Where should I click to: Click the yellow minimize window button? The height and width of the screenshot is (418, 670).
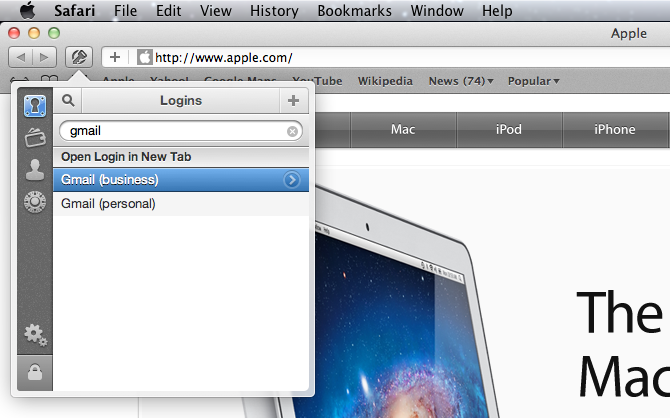(34, 33)
